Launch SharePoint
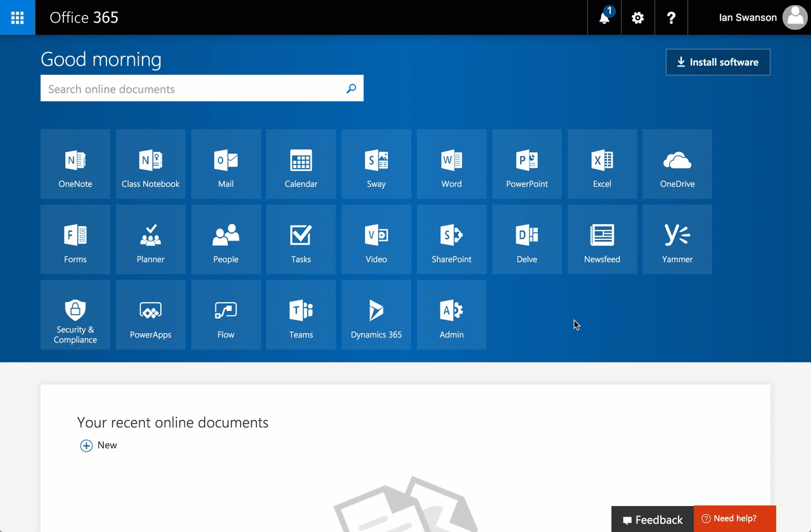This screenshot has height=532, width=811. 452,239
